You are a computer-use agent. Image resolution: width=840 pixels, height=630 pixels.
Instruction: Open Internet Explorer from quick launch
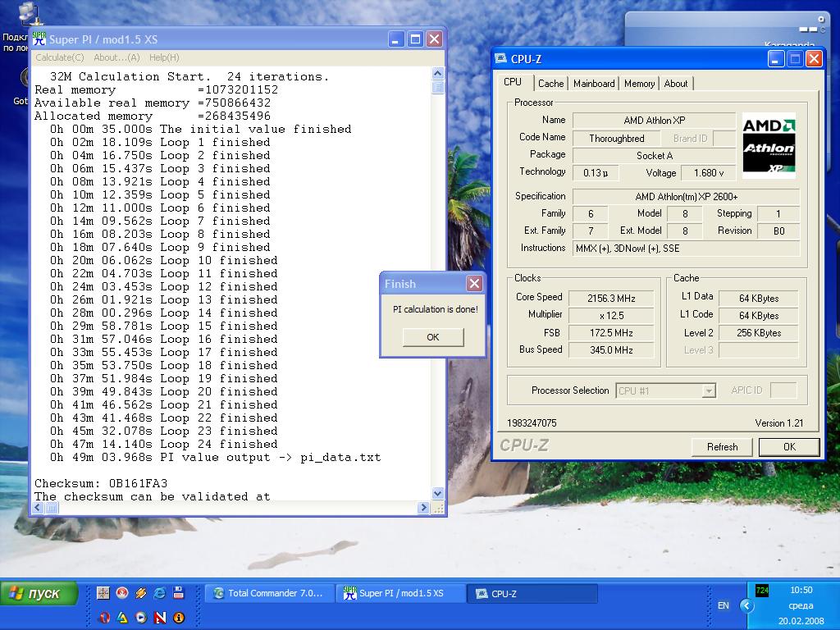[160, 593]
